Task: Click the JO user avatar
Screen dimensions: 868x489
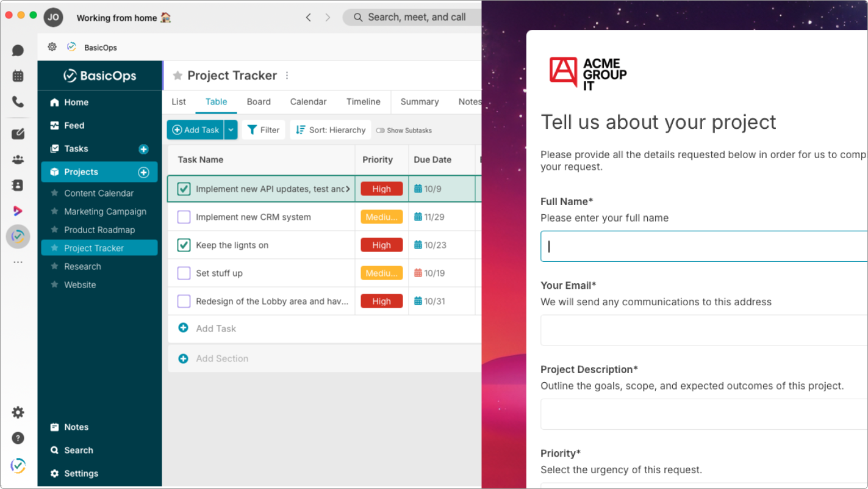Action: [54, 17]
